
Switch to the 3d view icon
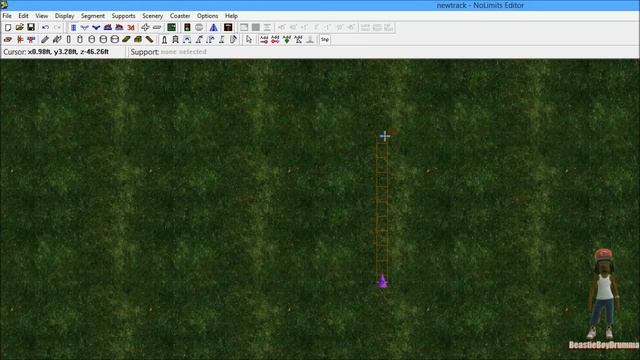click(x=131, y=27)
